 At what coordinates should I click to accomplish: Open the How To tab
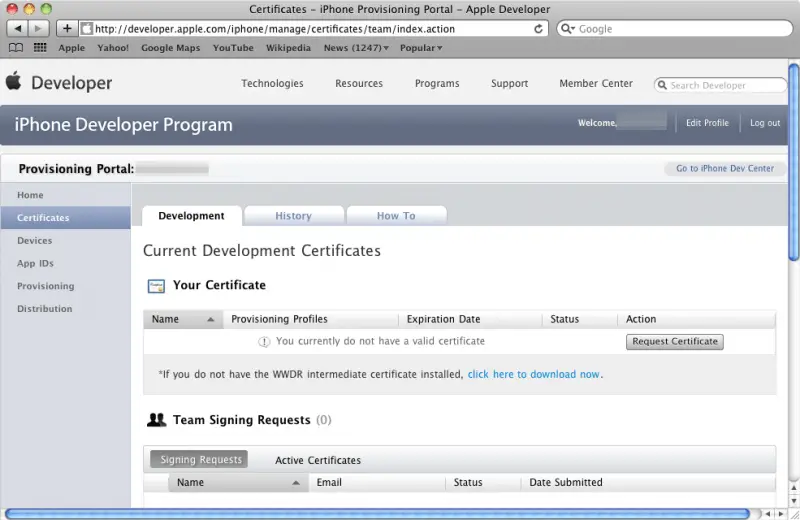[395, 216]
